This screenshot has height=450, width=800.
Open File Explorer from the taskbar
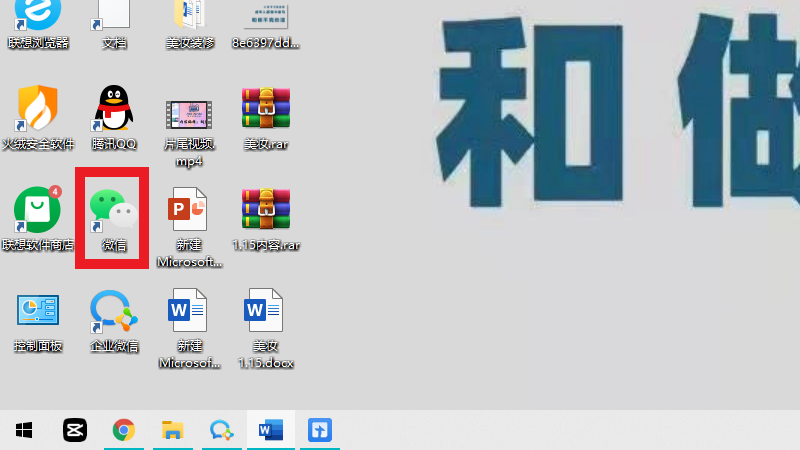tap(172, 430)
